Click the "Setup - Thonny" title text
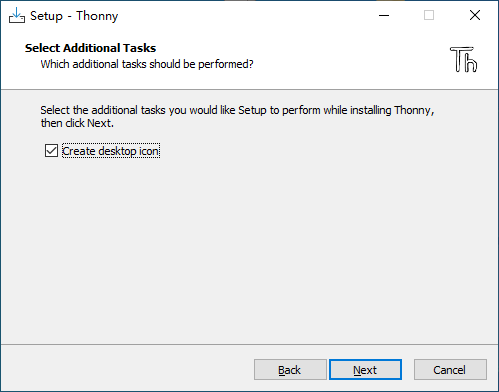The image size is (499, 392). pyautogui.click(x=74, y=16)
